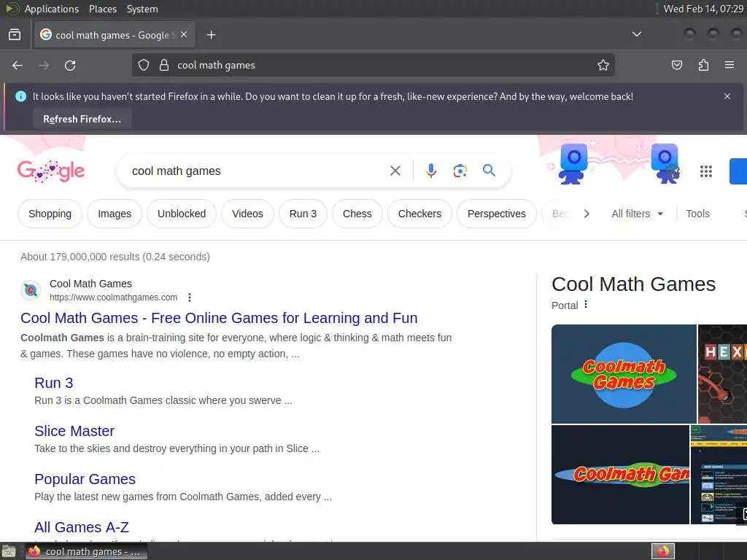The image size is (747, 560).
Task: Click the site security padlock
Action: [164, 65]
